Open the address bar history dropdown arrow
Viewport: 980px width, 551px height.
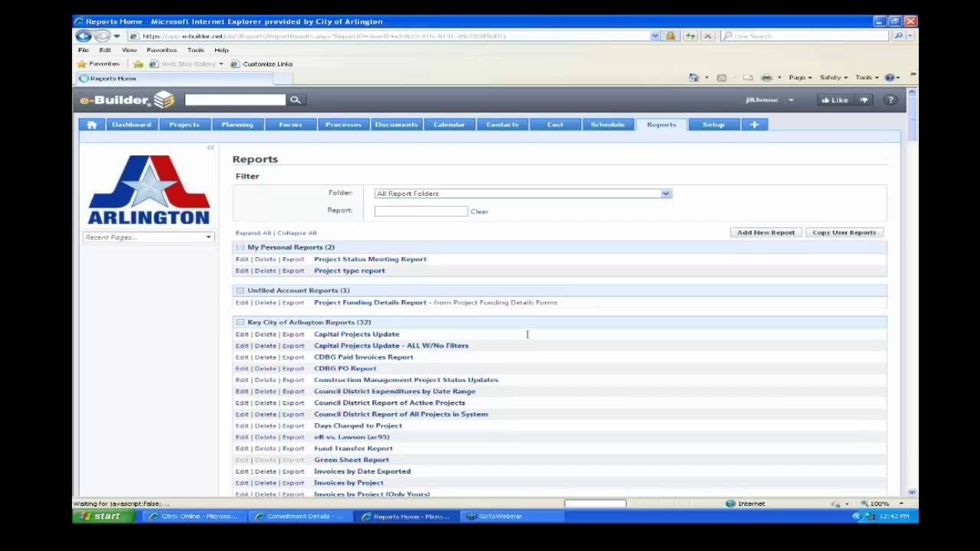tap(655, 36)
